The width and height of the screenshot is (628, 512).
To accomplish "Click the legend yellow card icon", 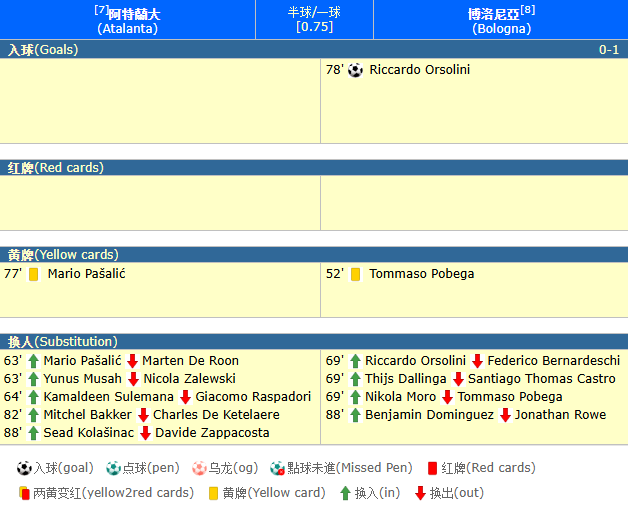I will (x=213, y=494).
